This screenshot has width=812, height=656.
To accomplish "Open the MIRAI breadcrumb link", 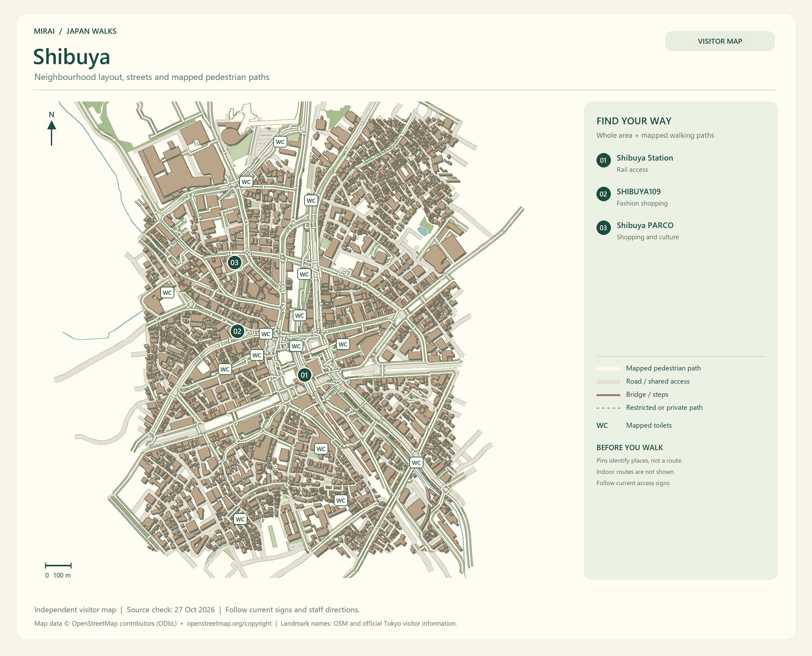I will (x=44, y=31).
